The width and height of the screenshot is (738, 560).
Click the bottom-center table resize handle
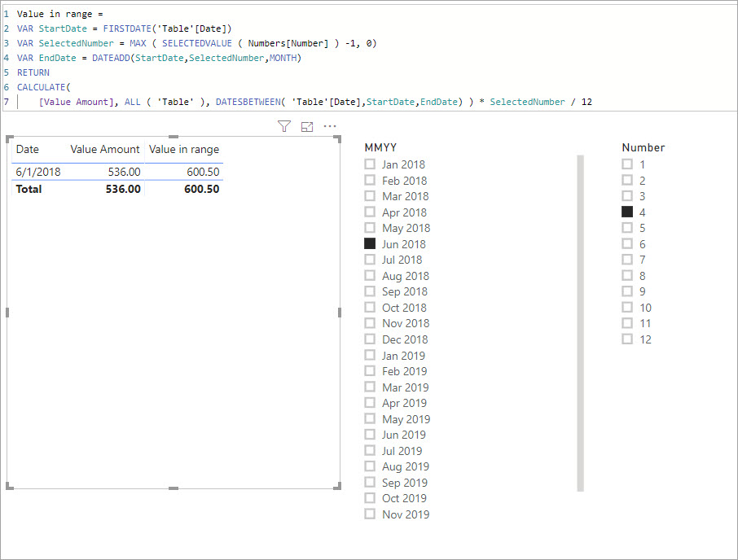point(174,488)
